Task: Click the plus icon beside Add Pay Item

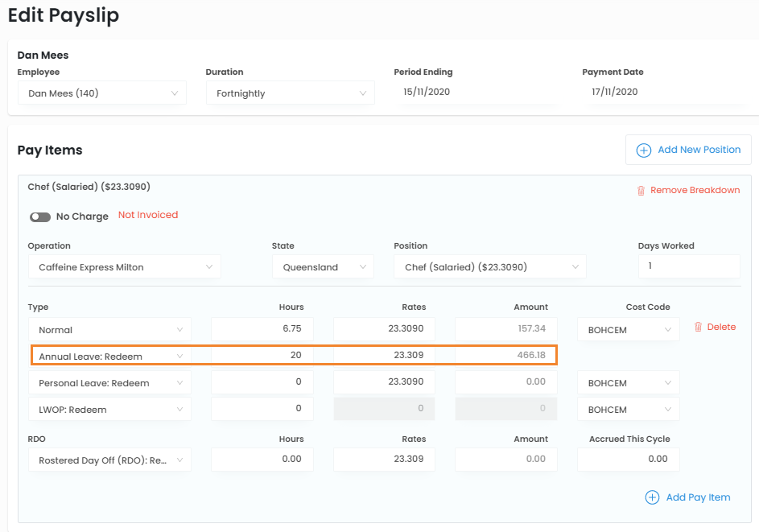Action: point(652,497)
